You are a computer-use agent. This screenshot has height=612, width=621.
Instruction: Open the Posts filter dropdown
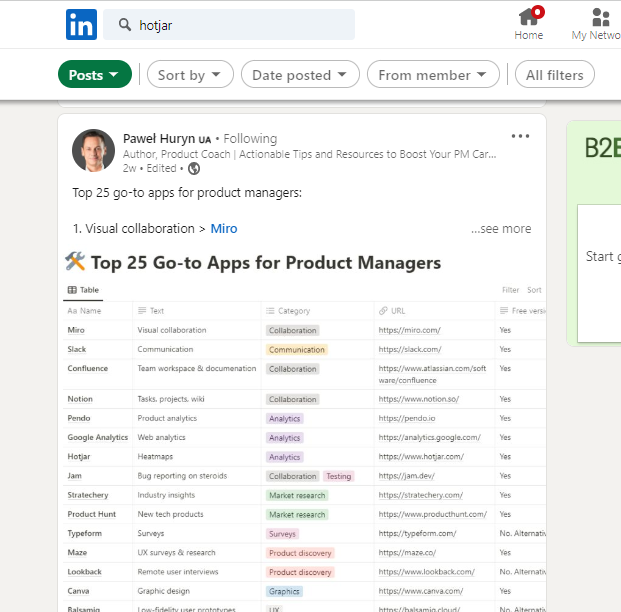[x=95, y=74]
